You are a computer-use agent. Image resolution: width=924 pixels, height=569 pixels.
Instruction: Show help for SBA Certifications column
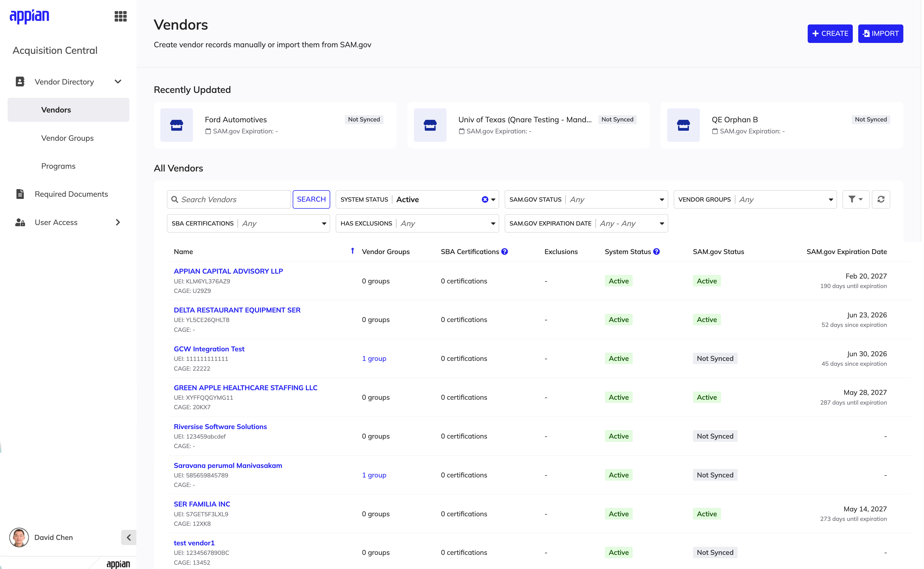point(504,252)
